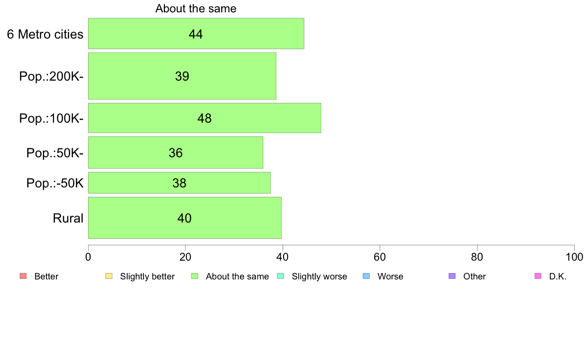Select the Pop.:200K- bar showing 39
The height and width of the screenshot is (364, 588).
click(x=182, y=76)
